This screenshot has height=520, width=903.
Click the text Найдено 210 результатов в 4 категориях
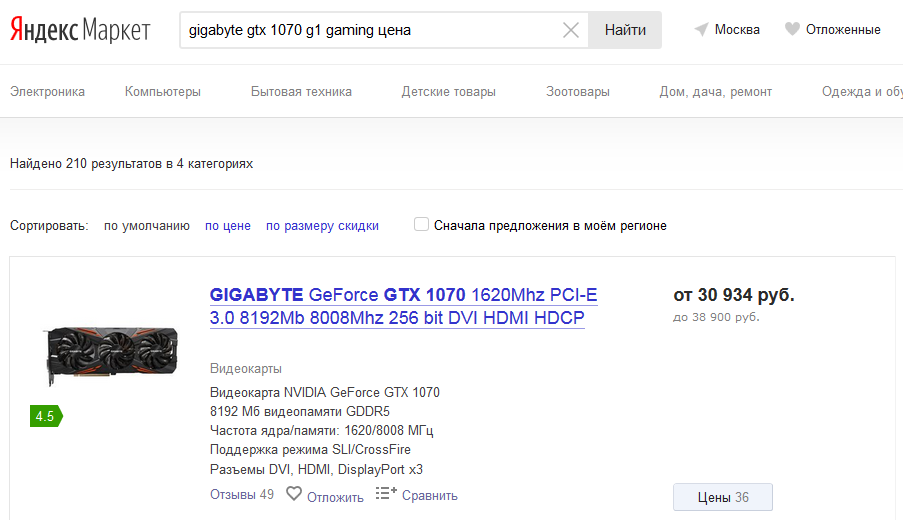click(x=131, y=164)
